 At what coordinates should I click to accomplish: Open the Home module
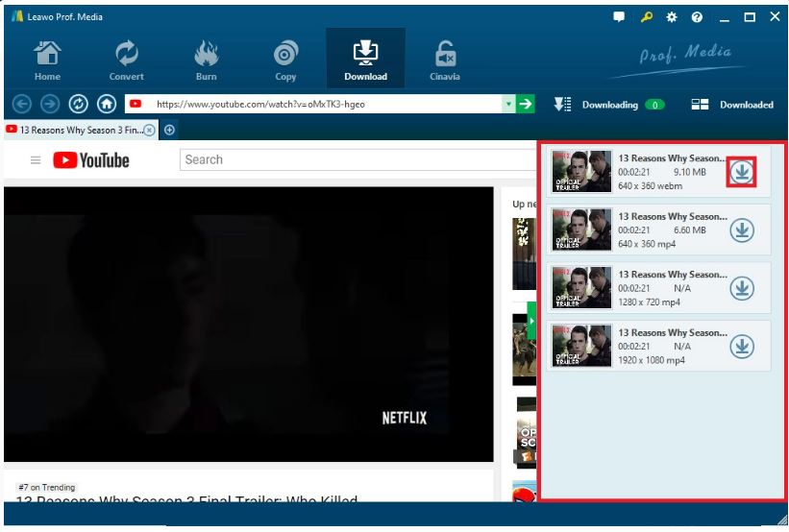click(x=47, y=60)
